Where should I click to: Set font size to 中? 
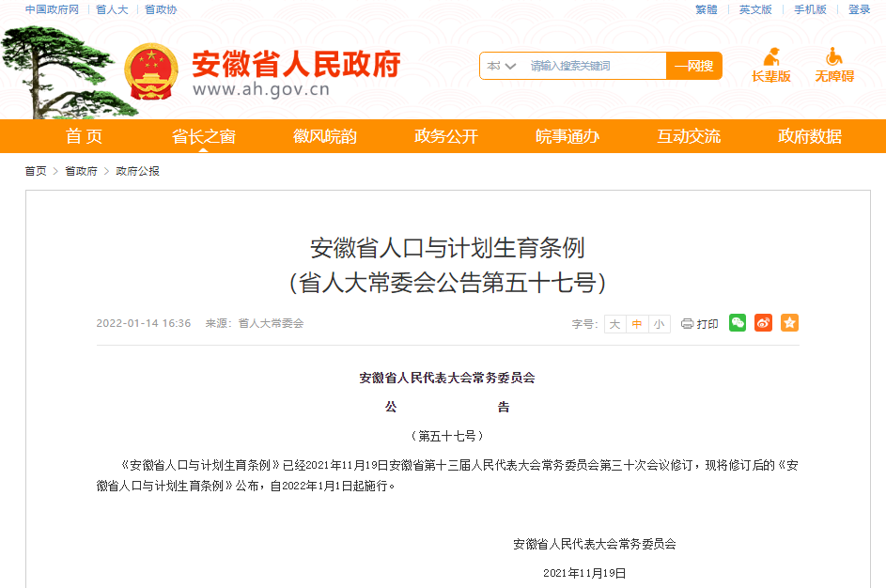click(636, 323)
